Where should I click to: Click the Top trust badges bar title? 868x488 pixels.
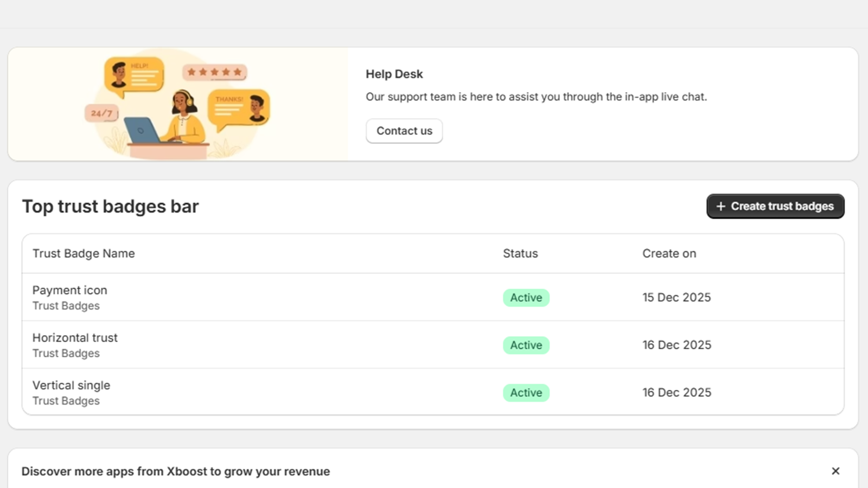click(110, 207)
